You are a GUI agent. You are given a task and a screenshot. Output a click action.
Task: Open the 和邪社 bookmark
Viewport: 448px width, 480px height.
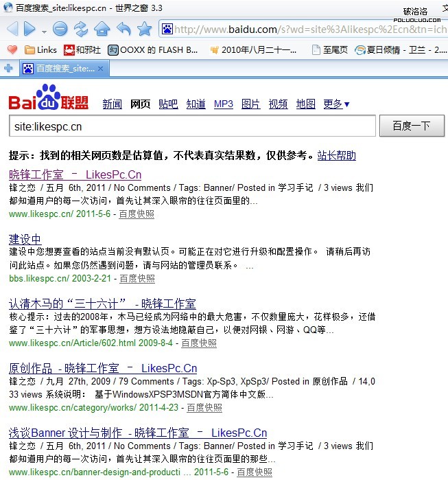pos(82,49)
